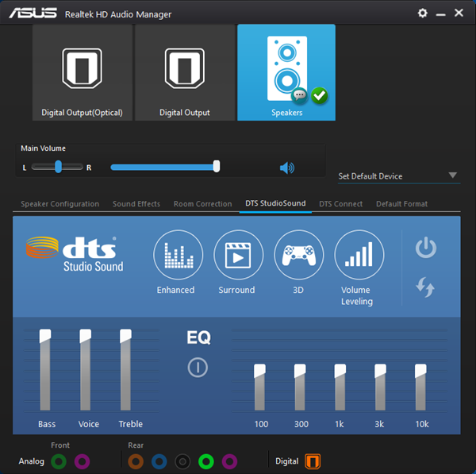Click the Set Default Device arrow
Image resolution: width=476 pixels, height=474 pixels.
453,175
